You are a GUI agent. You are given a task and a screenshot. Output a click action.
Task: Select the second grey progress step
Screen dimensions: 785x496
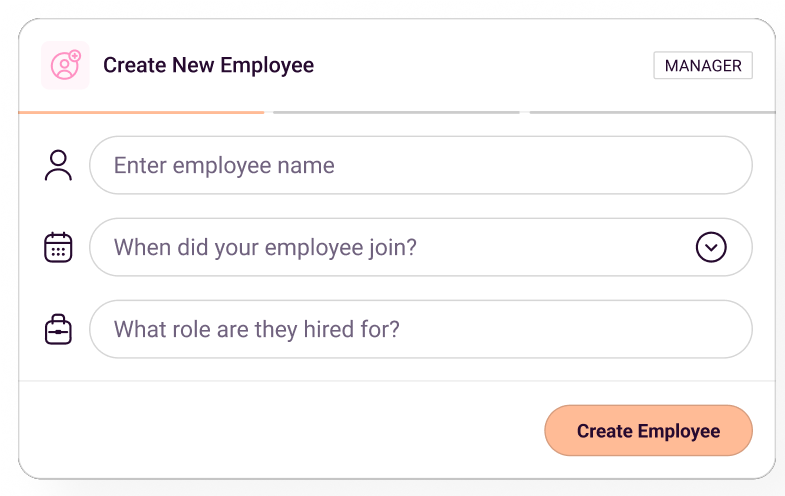pos(396,112)
